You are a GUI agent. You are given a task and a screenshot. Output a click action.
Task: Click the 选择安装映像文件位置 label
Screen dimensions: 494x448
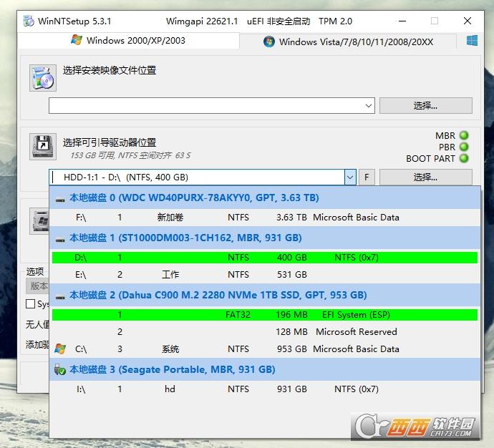(110, 70)
